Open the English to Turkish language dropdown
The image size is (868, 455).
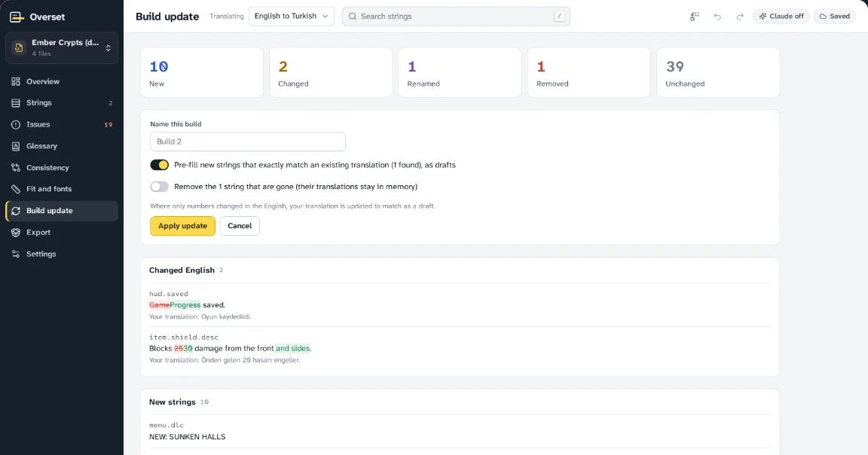(x=291, y=16)
